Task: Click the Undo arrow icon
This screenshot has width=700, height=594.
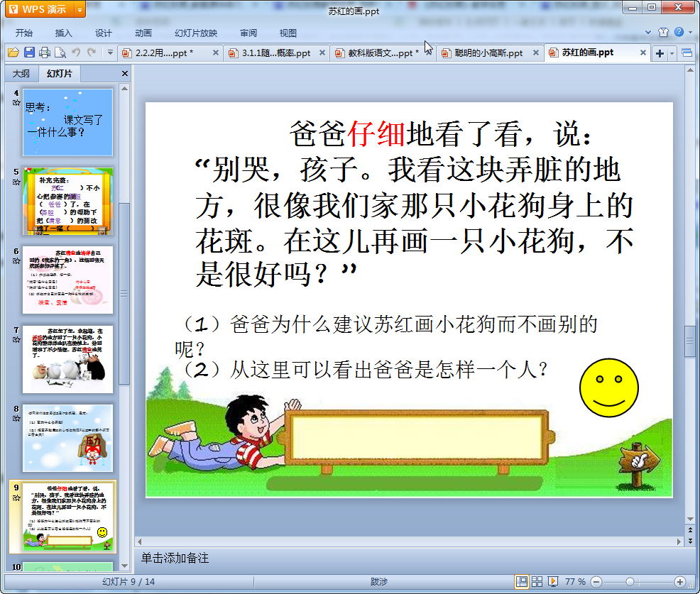Action: (77, 53)
